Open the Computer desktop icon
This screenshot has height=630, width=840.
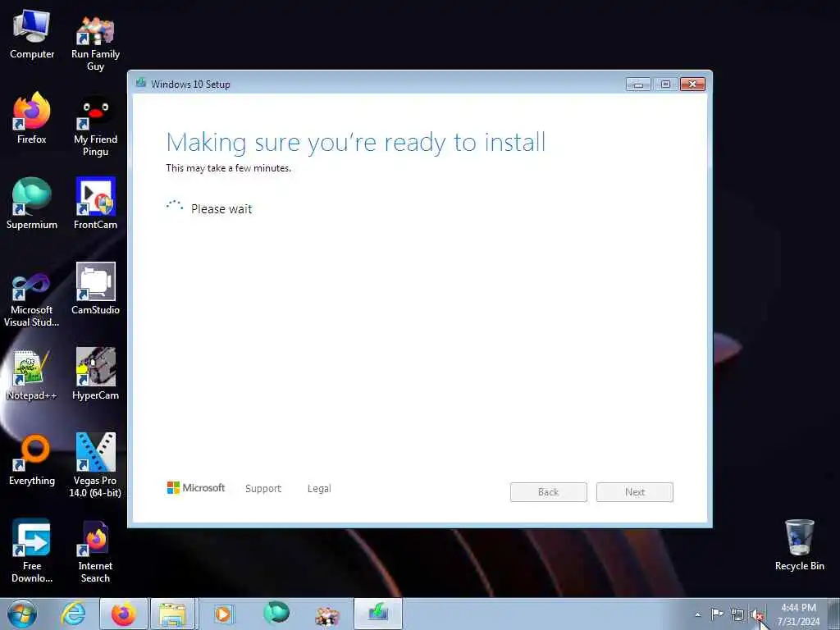[x=32, y=35]
